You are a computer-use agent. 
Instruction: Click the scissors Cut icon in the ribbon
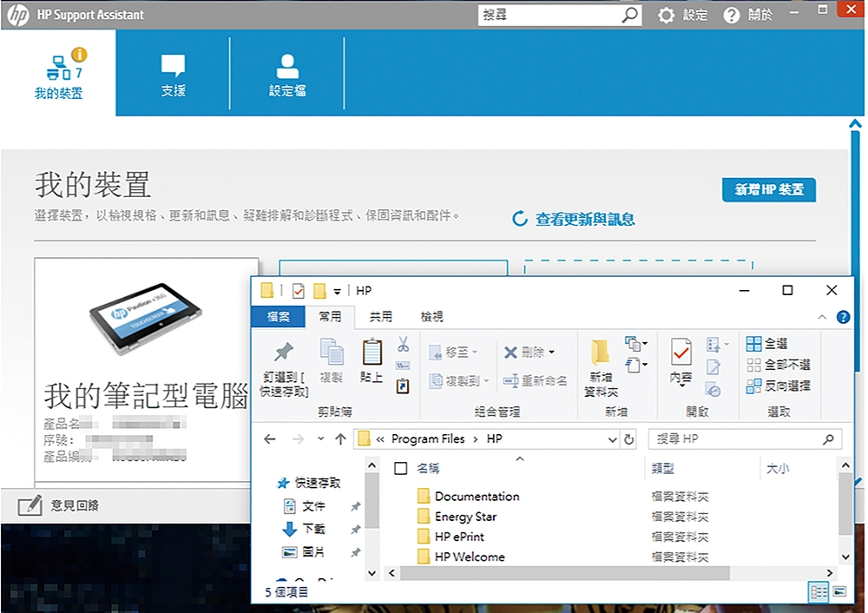click(403, 345)
